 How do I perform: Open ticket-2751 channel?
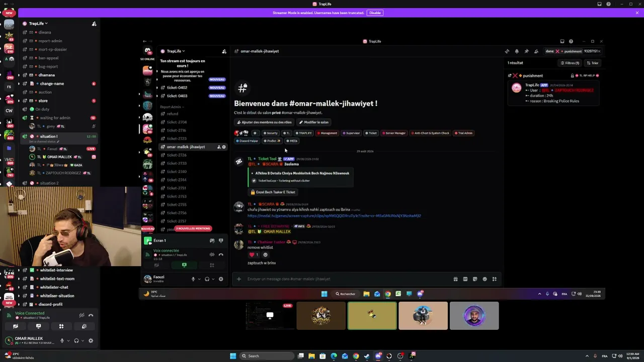(177, 188)
